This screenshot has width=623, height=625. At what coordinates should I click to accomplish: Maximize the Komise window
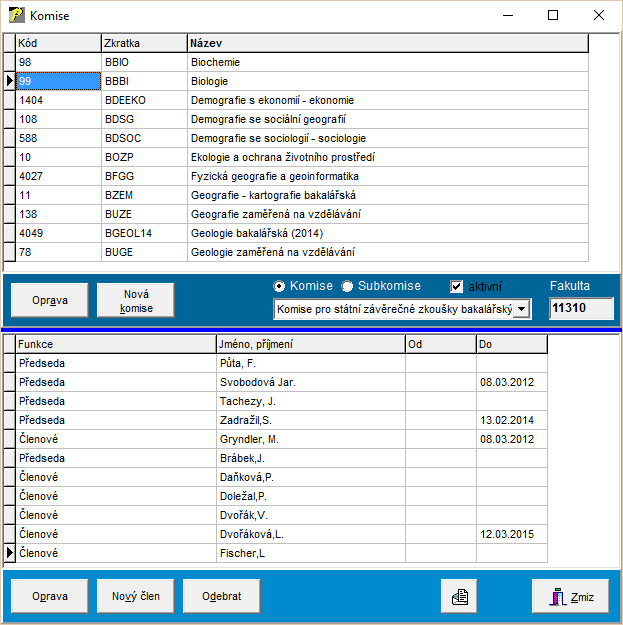[553, 16]
